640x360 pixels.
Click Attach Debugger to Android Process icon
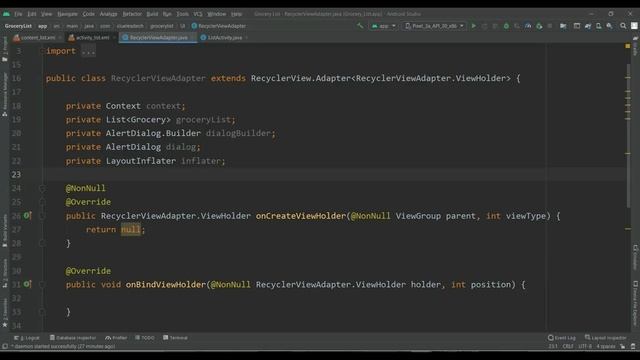click(x=539, y=26)
